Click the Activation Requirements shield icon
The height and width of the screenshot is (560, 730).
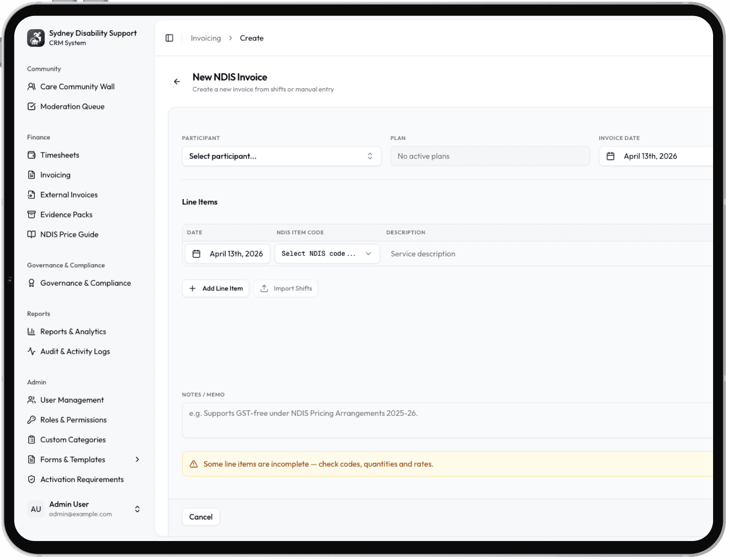pyautogui.click(x=32, y=479)
